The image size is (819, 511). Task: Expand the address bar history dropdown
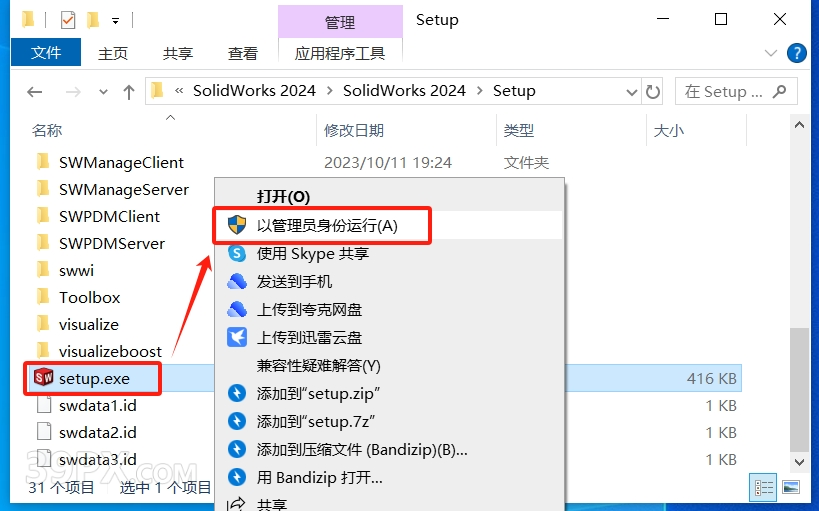pos(631,92)
